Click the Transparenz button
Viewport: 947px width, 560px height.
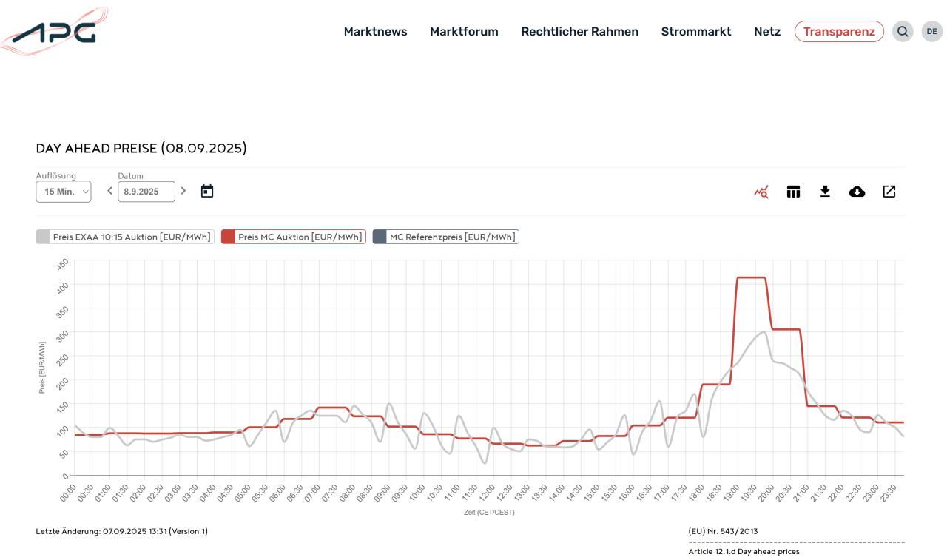[x=839, y=32]
